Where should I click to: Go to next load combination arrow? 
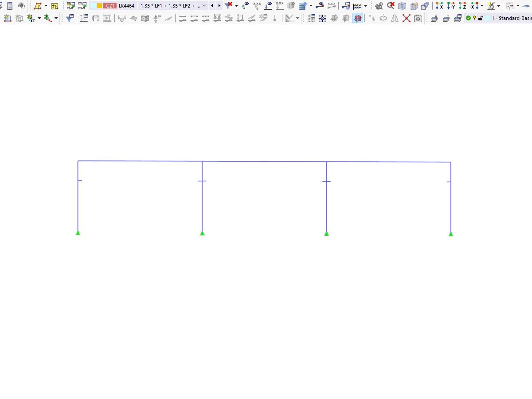(219, 6)
